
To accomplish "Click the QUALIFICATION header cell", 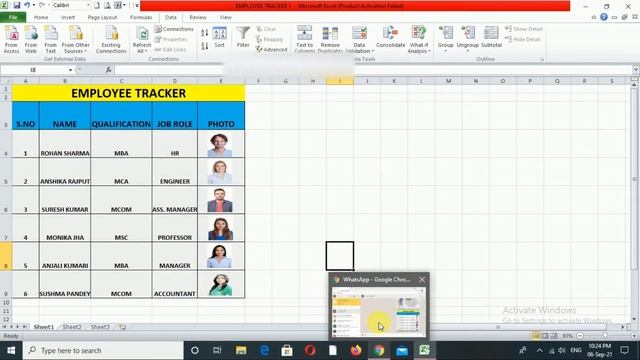I will pyautogui.click(x=121, y=116).
